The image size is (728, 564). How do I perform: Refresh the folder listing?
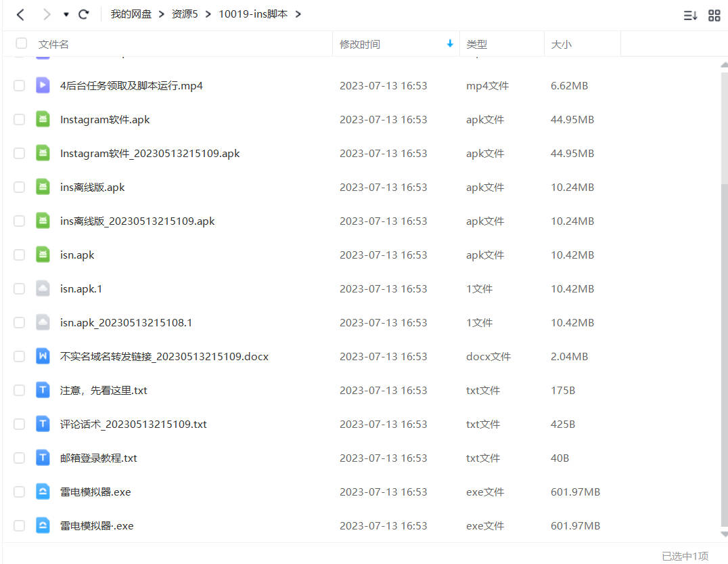point(84,14)
